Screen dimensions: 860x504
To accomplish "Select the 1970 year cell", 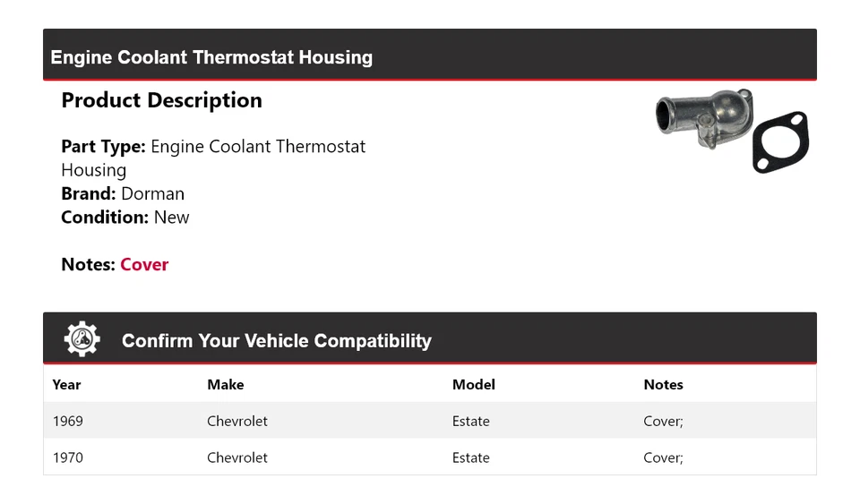I will pyautogui.click(x=68, y=457).
